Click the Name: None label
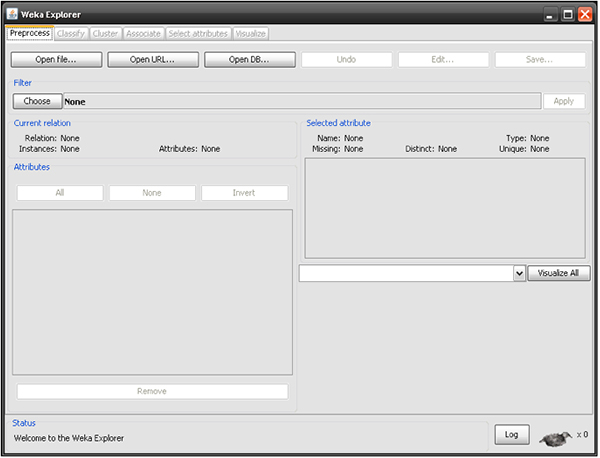Viewport: 600px width, 458px height. tap(340, 138)
